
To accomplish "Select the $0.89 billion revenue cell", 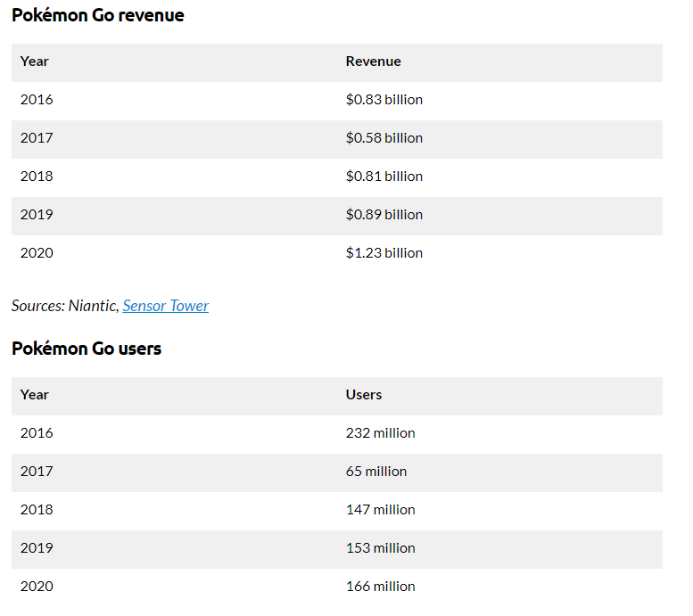I will click(x=384, y=215).
